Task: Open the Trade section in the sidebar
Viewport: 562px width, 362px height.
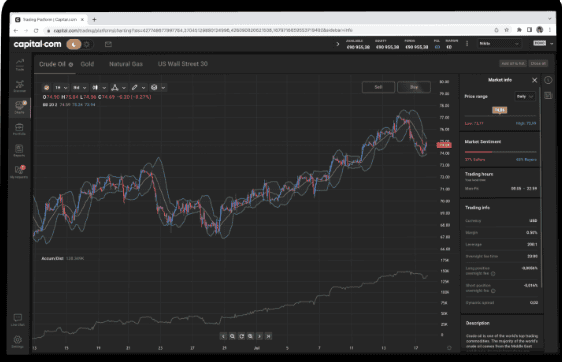Action: coord(19,64)
